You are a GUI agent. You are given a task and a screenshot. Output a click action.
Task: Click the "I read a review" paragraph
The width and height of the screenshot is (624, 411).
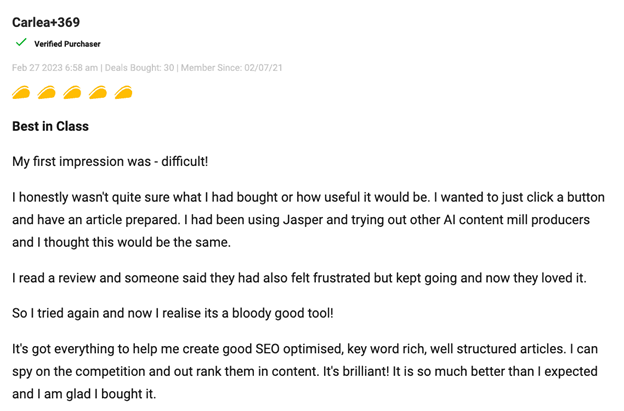299,277
